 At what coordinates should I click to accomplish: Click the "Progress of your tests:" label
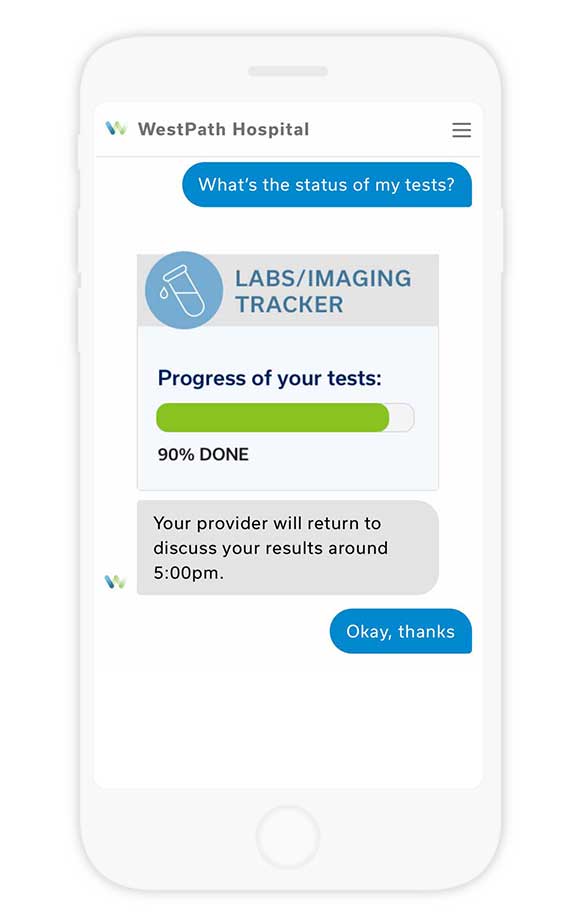tap(269, 378)
